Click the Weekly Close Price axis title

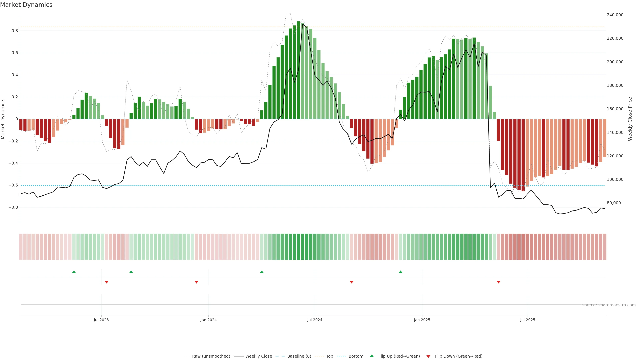(x=630, y=119)
